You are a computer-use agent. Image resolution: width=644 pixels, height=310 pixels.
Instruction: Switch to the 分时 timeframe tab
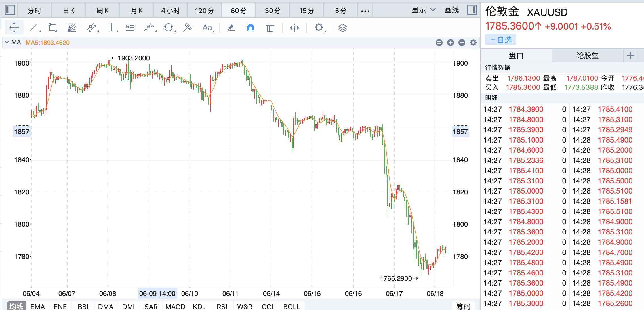34,11
